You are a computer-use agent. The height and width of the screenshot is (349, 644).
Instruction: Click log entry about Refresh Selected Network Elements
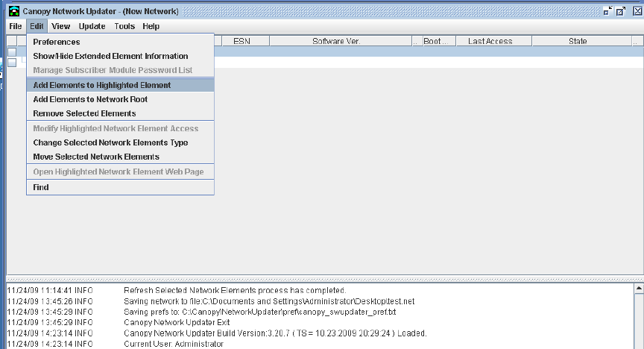coord(235,291)
